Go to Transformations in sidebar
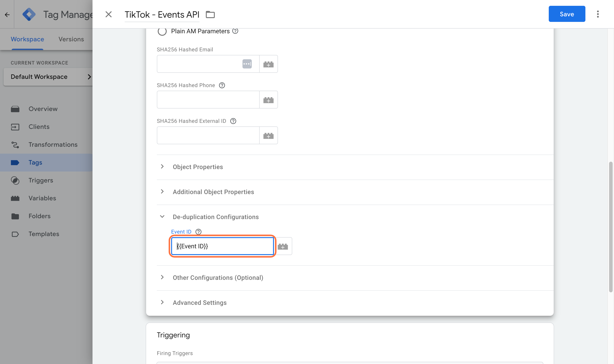The height and width of the screenshot is (364, 614). pos(46,145)
